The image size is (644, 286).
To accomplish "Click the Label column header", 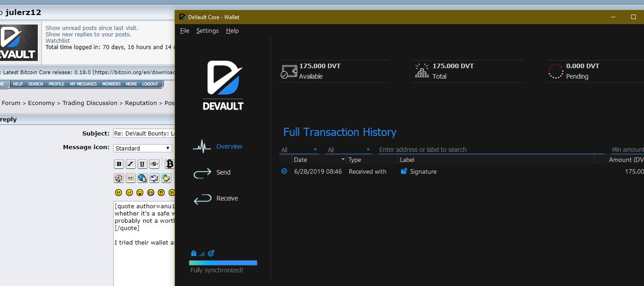I will click(x=496, y=160).
